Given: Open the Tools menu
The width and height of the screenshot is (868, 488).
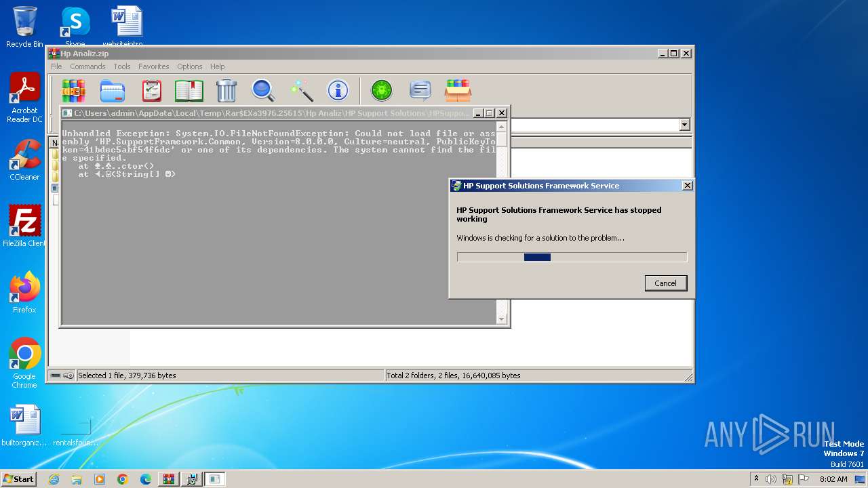Looking at the screenshot, I should [x=122, y=66].
